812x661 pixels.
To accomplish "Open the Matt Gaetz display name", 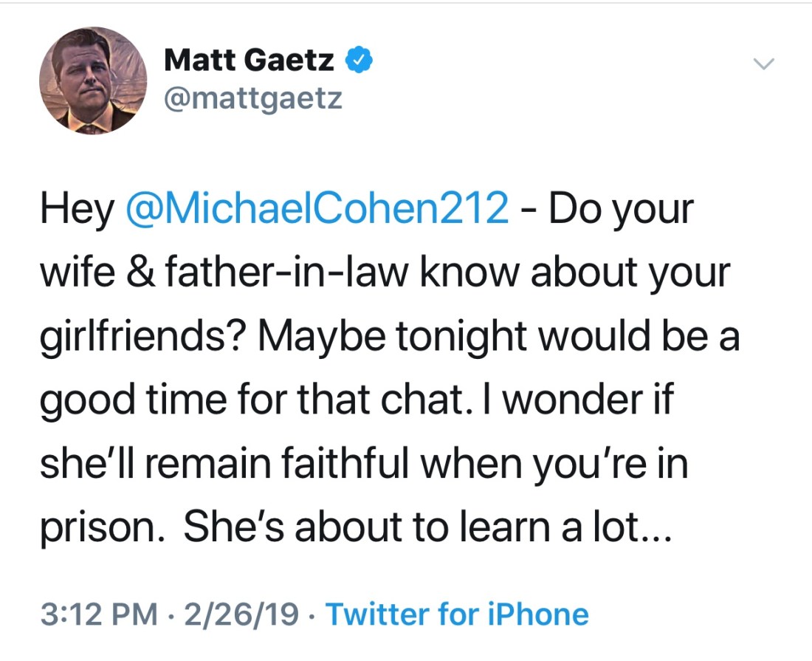I will pyautogui.click(x=249, y=61).
